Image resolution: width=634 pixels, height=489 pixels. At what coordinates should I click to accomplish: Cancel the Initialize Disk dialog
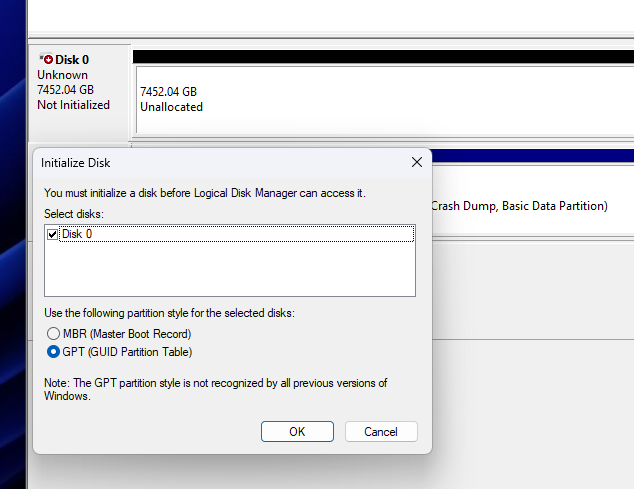pyautogui.click(x=381, y=431)
